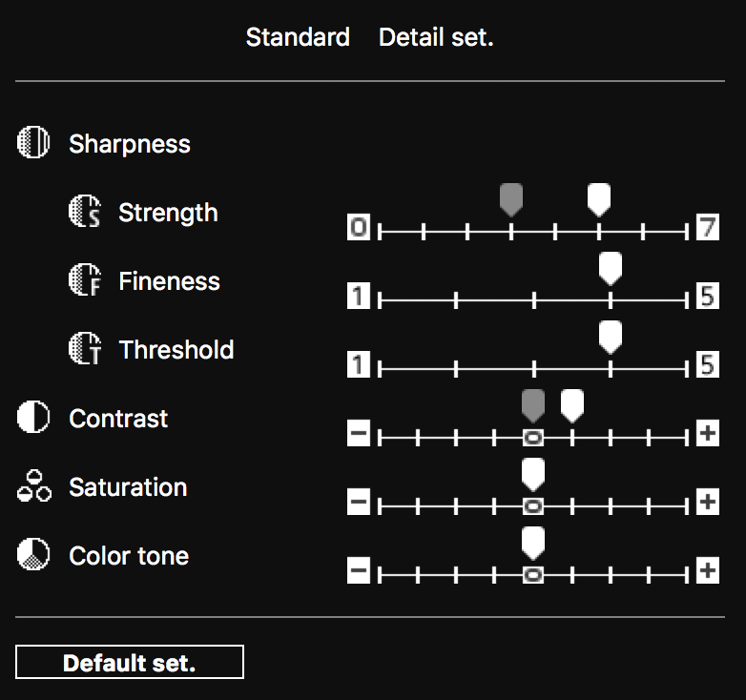
Task: Set Strength to minimum value 0
Action: tap(359, 227)
